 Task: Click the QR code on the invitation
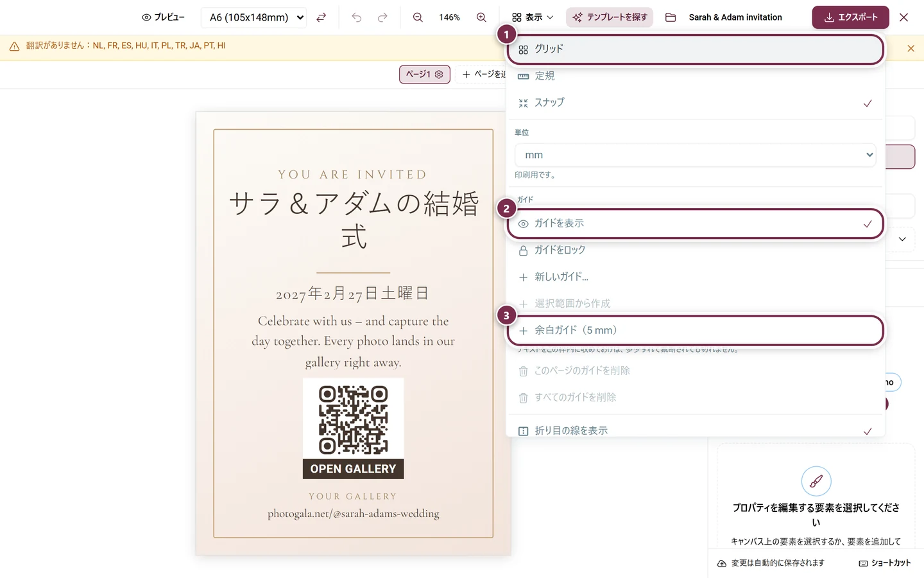click(x=354, y=419)
